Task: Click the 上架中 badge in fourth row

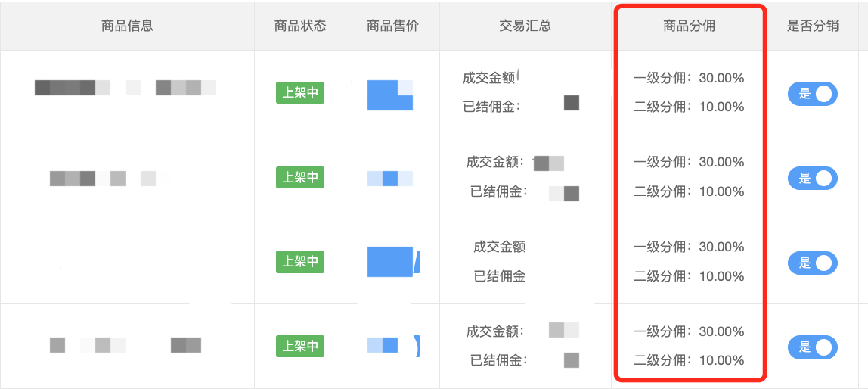Action: (300, 347)
